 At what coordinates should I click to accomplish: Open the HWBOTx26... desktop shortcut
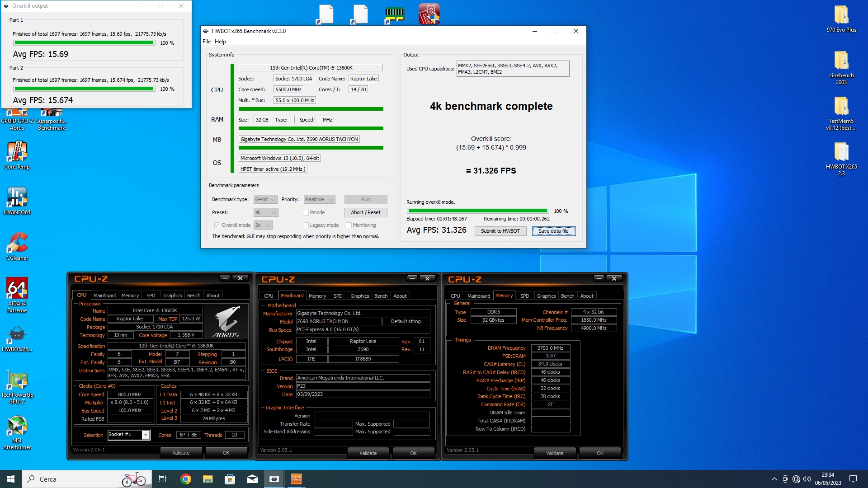[17, 340]
